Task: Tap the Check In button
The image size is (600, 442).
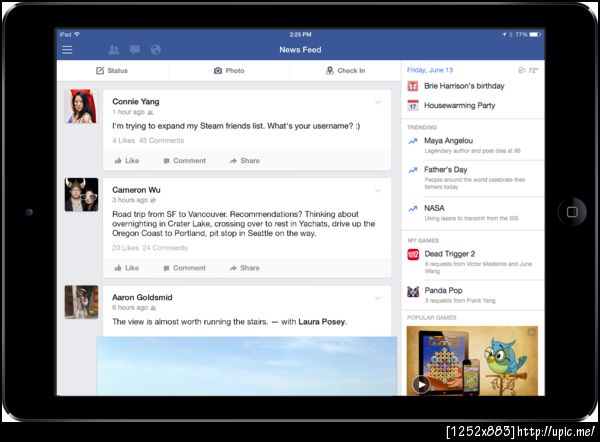Action: coord(346,70)
